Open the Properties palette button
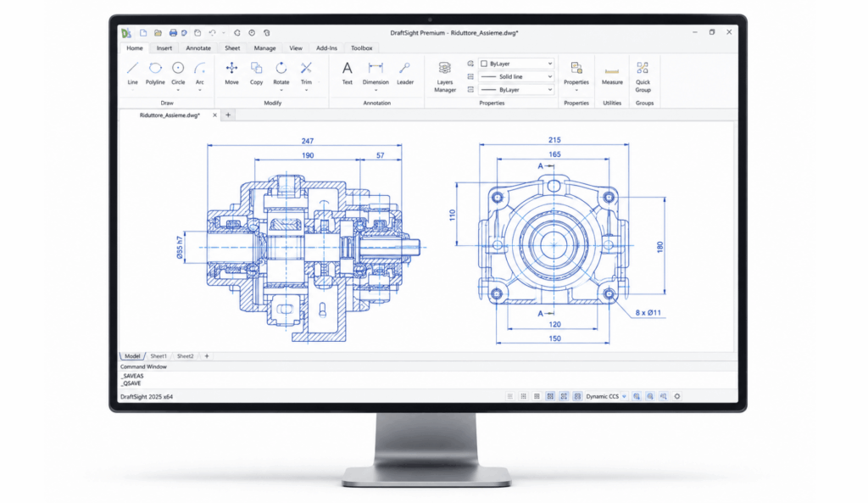 576,73
